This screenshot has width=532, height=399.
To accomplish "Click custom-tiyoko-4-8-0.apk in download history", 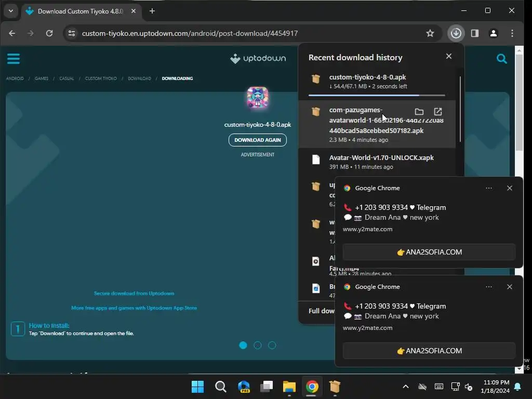I will coord(367,77).
